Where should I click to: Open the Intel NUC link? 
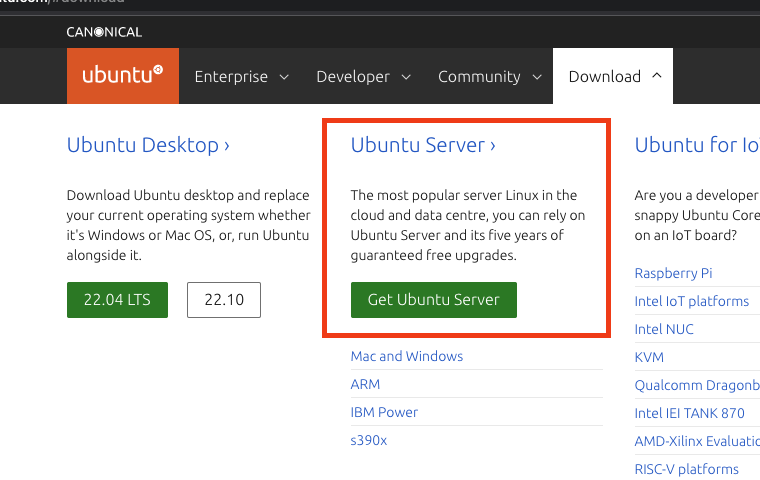pos(664,329)
